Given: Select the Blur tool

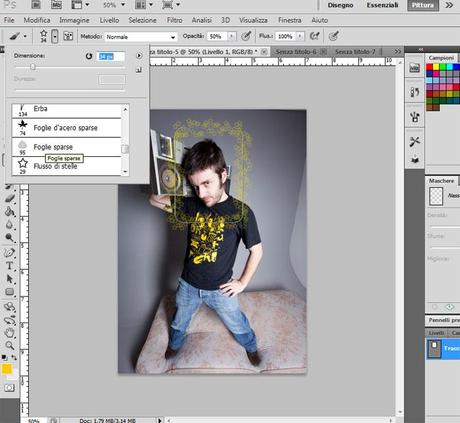Looking at the screenshot, I should click(x=10, y=225).
